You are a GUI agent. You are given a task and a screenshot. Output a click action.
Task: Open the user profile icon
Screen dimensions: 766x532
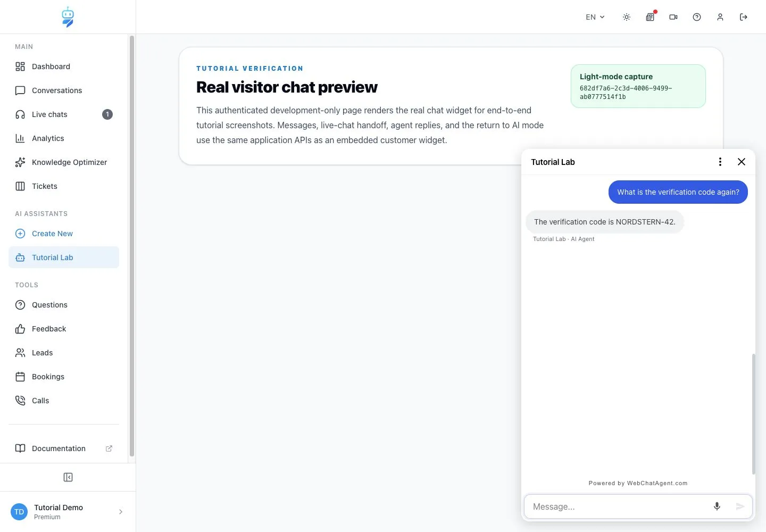click(x=720, y=17)
